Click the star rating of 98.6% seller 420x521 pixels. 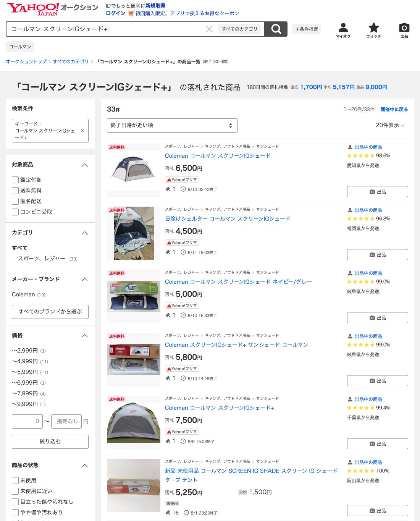[360, 155]
